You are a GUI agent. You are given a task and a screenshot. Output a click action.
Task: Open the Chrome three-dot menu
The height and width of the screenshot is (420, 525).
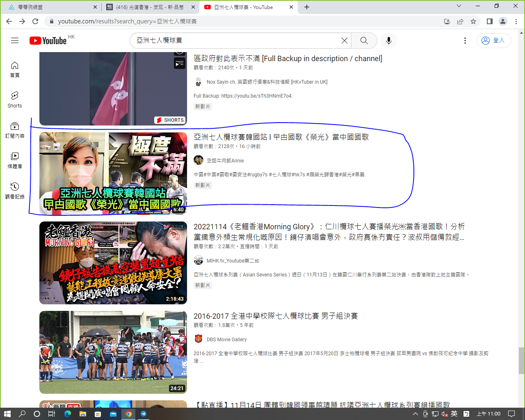tap(516, 21)
